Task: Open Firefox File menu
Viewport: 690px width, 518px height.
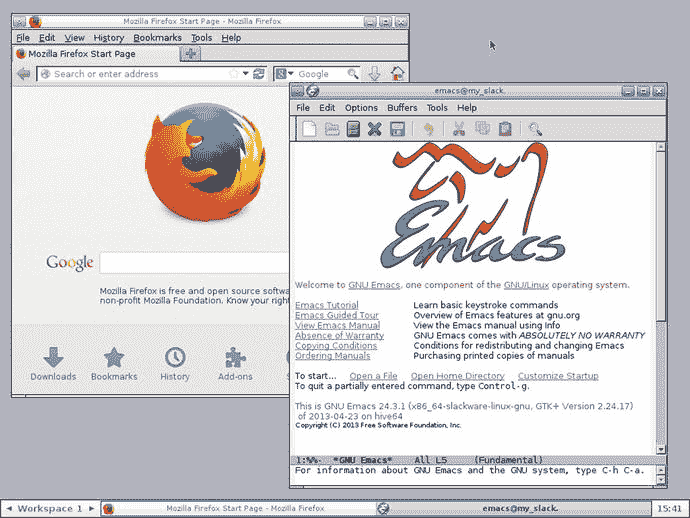Action: coord(23,38)
